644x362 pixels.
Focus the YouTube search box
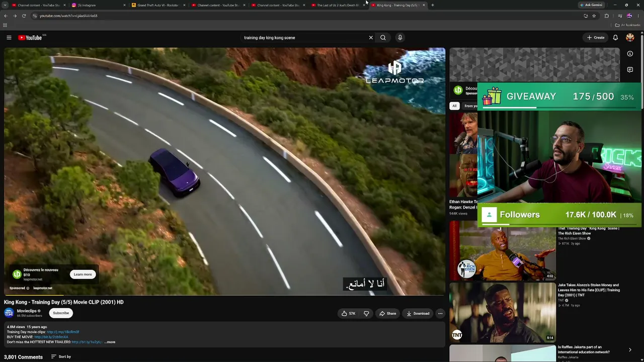(304, 38)
